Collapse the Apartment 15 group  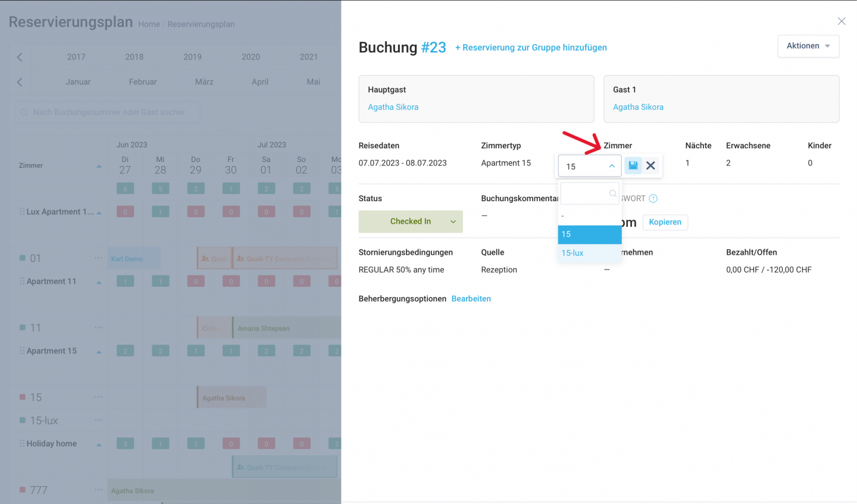click(x=99, y=352)
